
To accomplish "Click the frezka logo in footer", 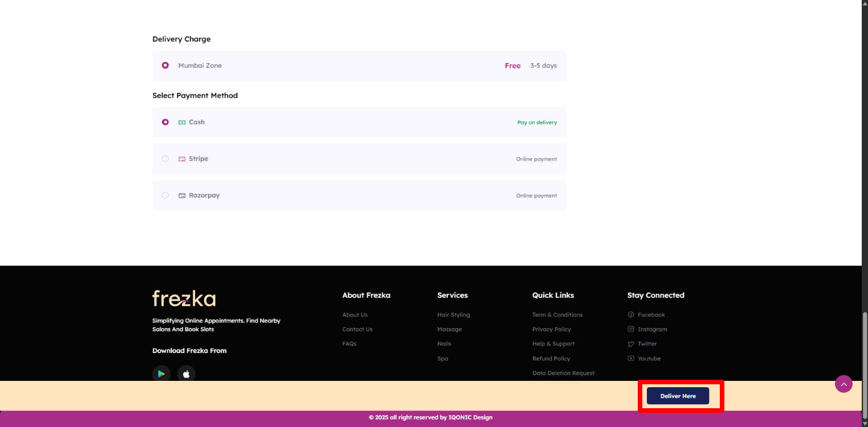I will point(184,298).
